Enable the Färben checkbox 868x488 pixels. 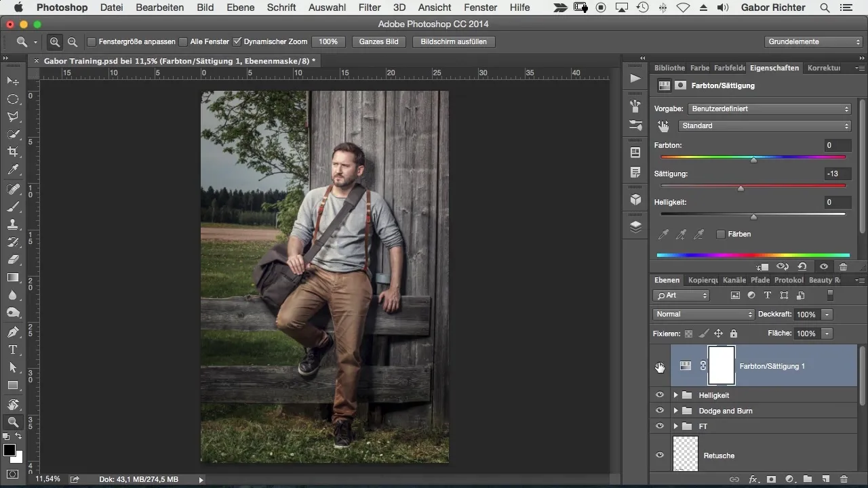[x=721, y=235]
